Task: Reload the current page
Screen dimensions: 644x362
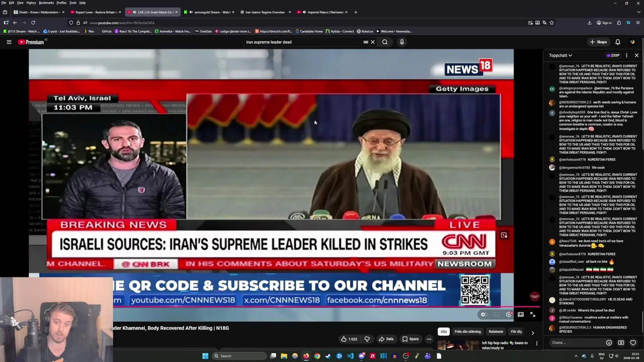Action: pyautogui.click(x=33, y=23)
